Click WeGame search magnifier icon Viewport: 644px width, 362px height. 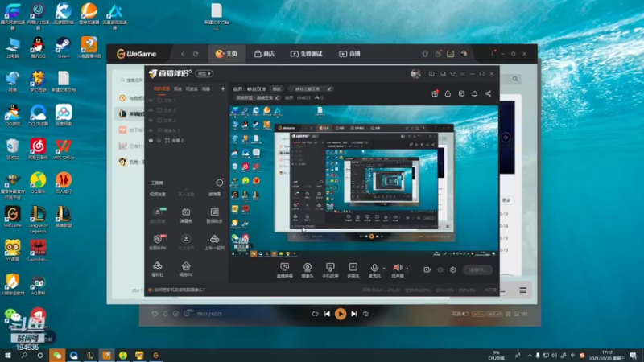[x=515, y=79]
